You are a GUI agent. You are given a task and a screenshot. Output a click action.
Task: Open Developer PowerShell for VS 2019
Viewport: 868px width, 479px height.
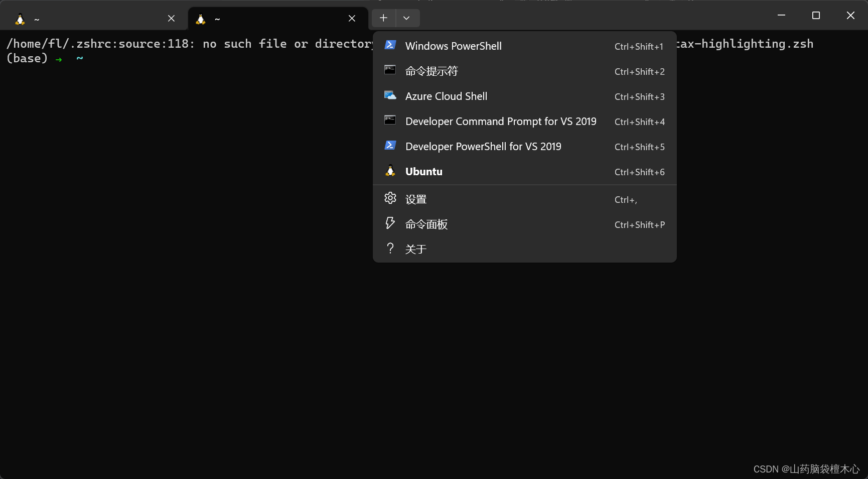525,147
